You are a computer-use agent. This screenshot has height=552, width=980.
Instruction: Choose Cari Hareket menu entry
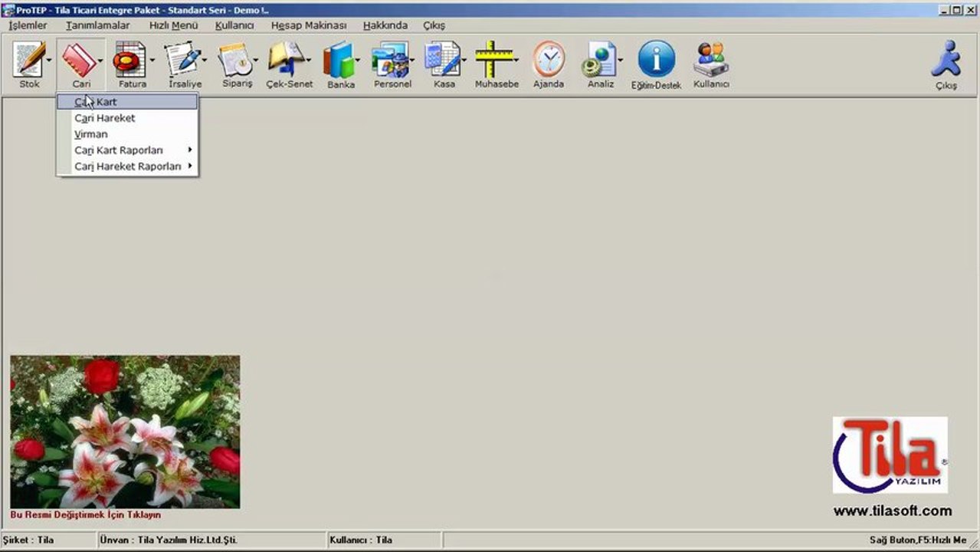pyautogui.click(x=127, y=118)
